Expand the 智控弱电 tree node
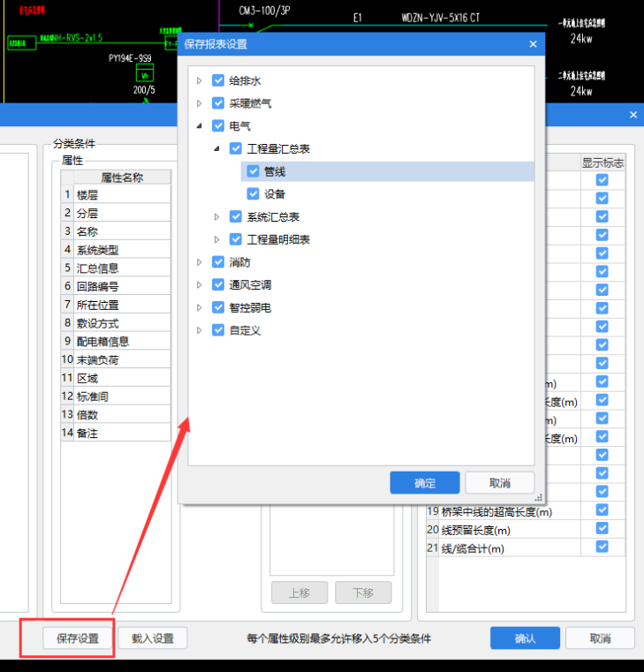Viewport: 644px width, 672px height. point(200,308)
